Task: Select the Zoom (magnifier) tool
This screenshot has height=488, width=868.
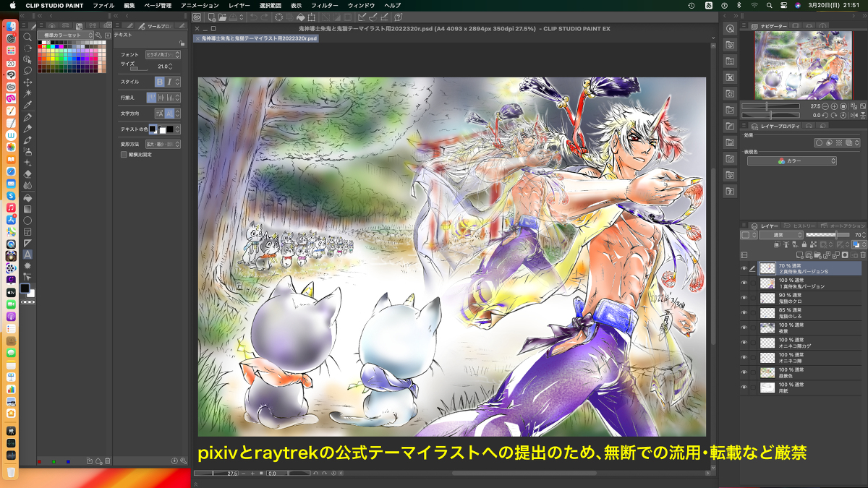Action: (27, 37)
